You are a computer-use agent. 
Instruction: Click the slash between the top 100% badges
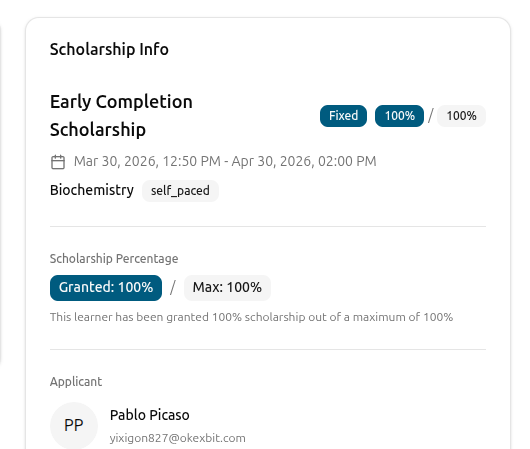click(x=430, y=116)
